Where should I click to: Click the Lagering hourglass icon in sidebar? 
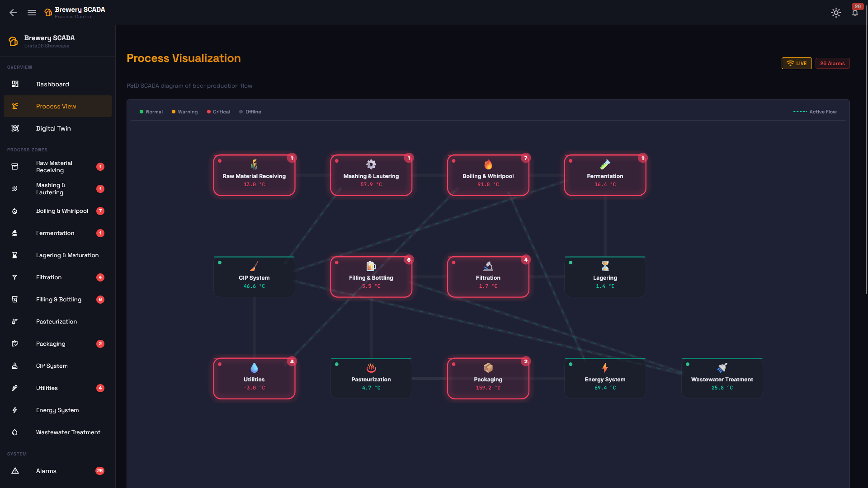(x=15, y=255)
